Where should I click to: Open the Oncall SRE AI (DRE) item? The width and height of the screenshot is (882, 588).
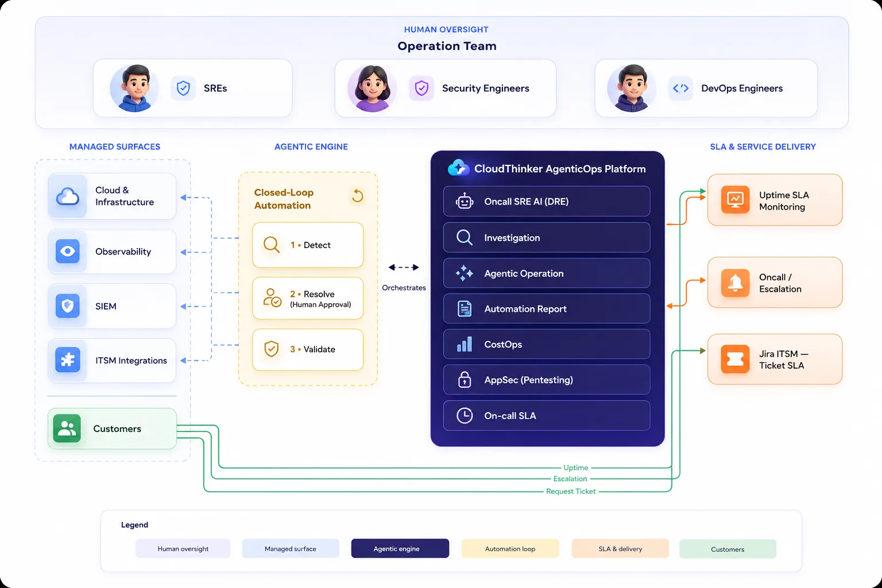tap(547, 202)
